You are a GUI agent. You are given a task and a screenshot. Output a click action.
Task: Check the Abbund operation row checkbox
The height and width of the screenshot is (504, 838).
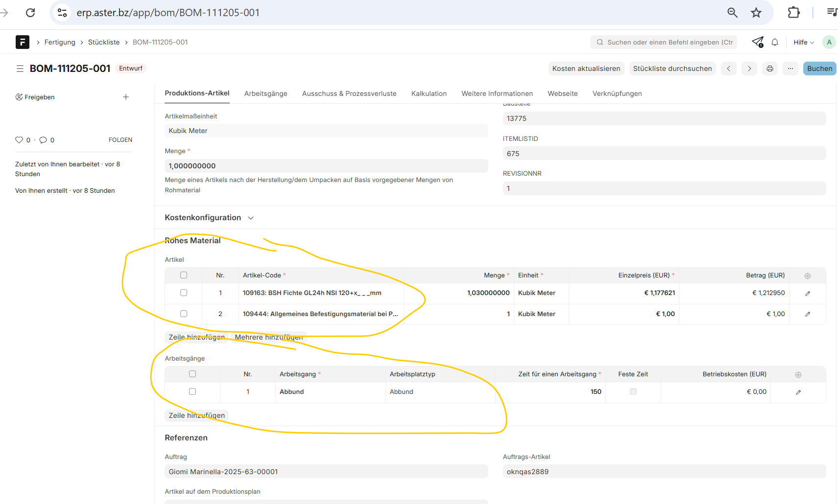[192, 391]
